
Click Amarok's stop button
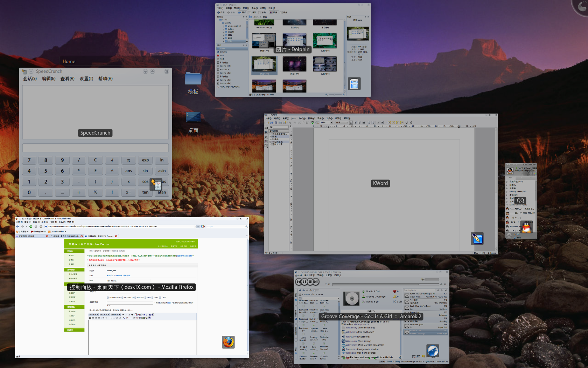310,282
